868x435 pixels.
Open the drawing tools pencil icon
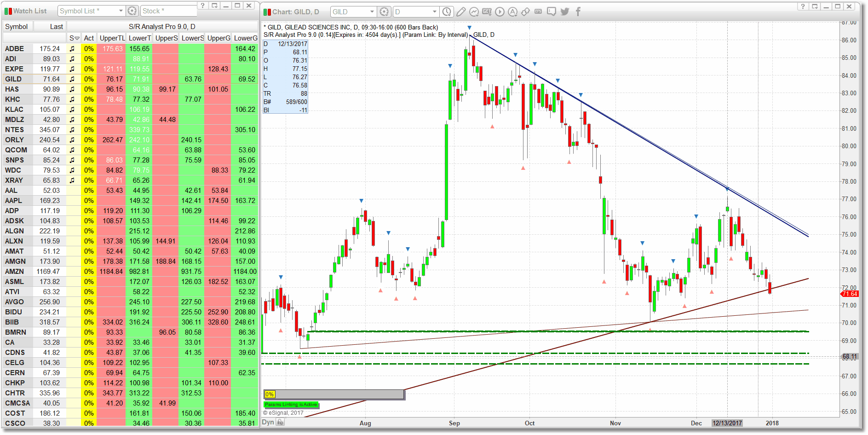[x=461, y=12]
